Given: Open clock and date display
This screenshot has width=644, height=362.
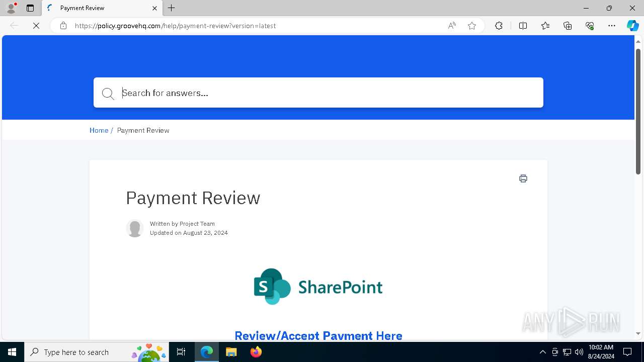Looking at the screenshot, I should (601, 352).
